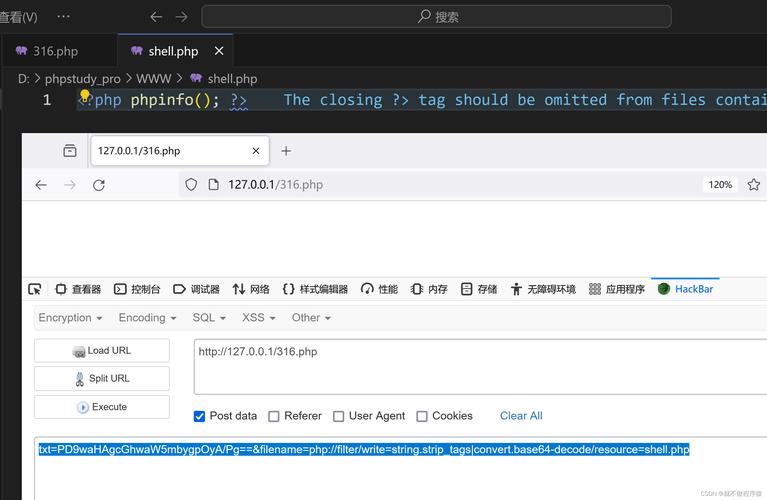This screenshot has width=767, height=500.
Task: Open the 调试器 debugger tab
Action: click(x=197, y=289)
